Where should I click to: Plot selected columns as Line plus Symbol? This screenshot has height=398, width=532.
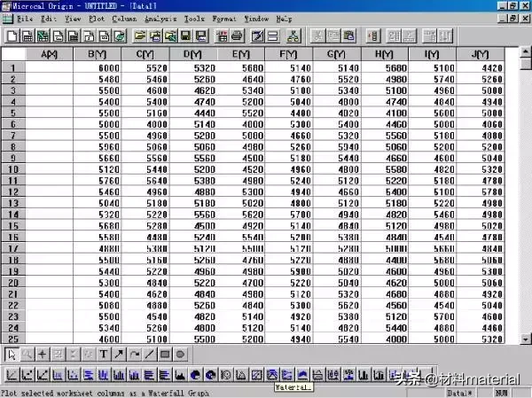pos(43,375)
